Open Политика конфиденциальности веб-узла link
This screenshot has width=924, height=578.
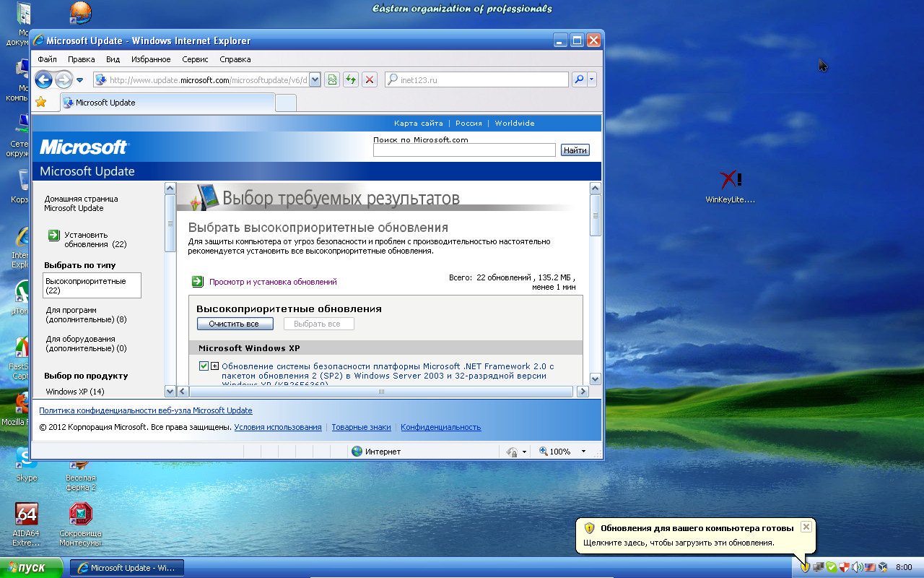click(x=146, y=410)
